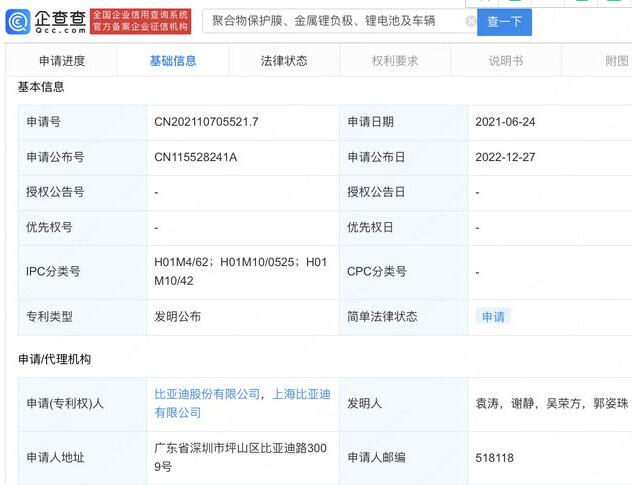Open the 法律状态 tab

tap(284, 61)
